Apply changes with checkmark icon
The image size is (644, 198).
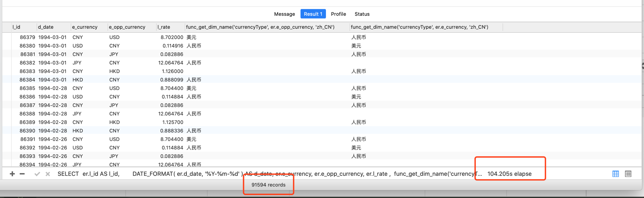[x=37, y=174]
